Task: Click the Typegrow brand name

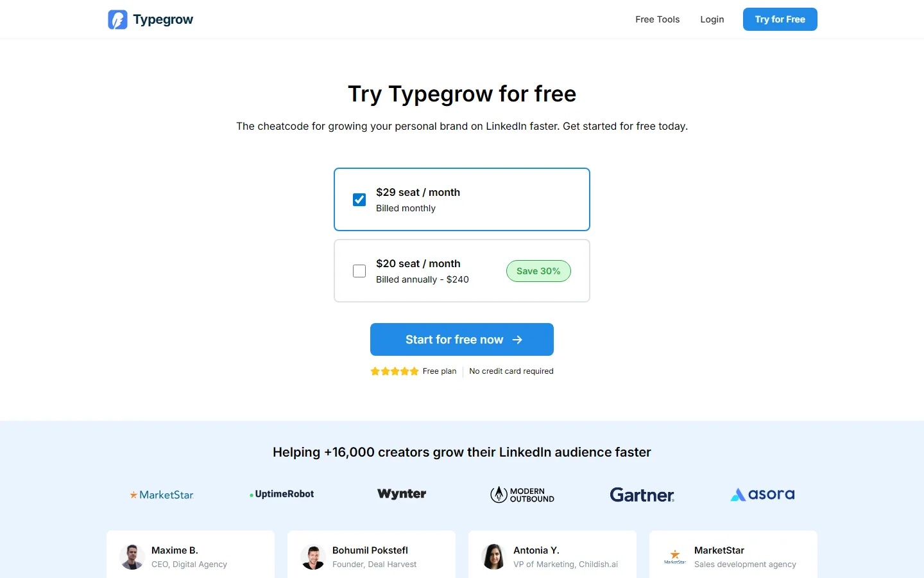Action: (163, 19)
